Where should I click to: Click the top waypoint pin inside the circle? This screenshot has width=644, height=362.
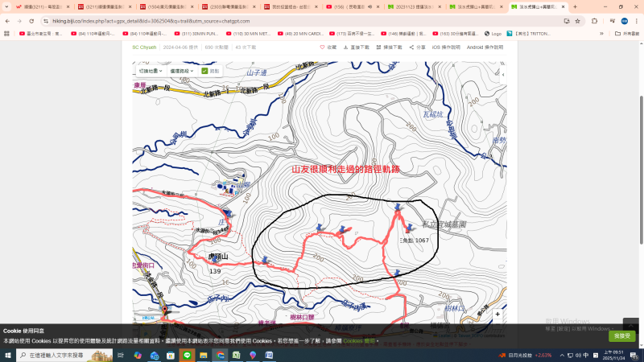point(398,207)
